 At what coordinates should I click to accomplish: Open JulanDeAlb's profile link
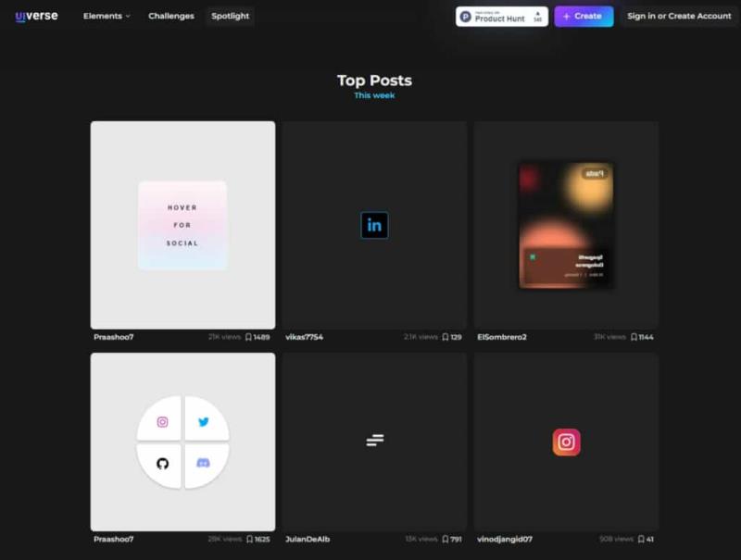[308, 540]
